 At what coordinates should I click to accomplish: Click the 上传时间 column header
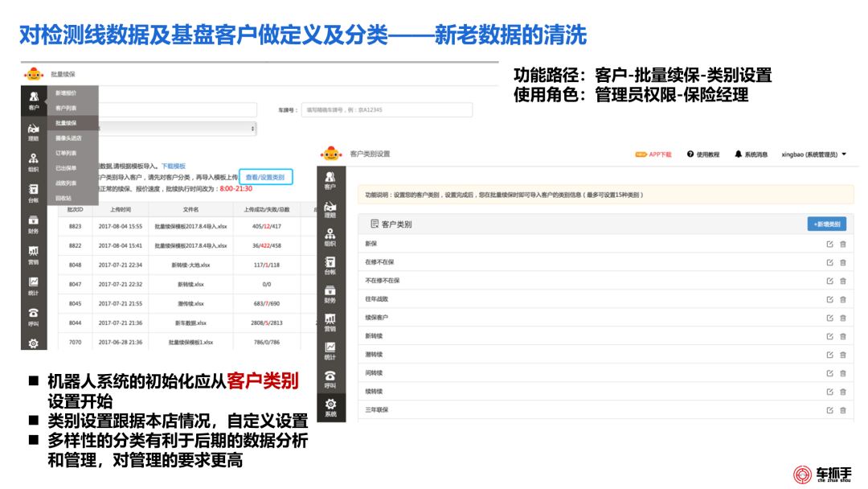[120, 210]
